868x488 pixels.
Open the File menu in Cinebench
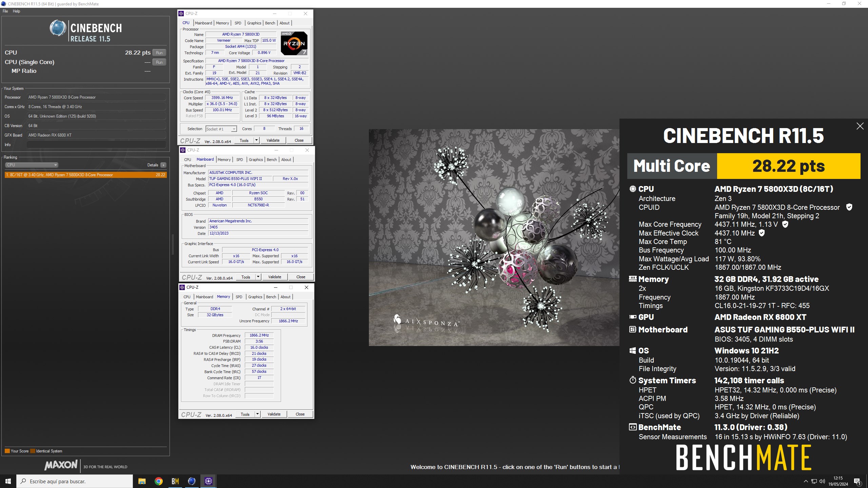pos(5,11)
